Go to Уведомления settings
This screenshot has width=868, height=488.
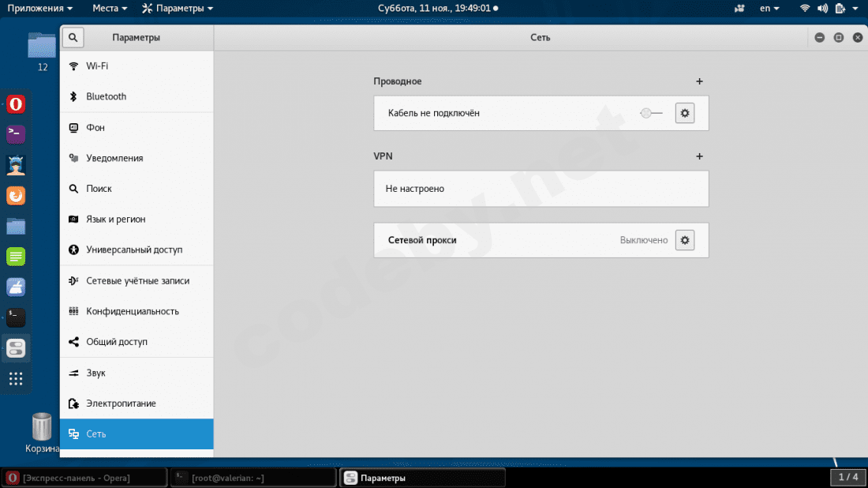point(137,158)
